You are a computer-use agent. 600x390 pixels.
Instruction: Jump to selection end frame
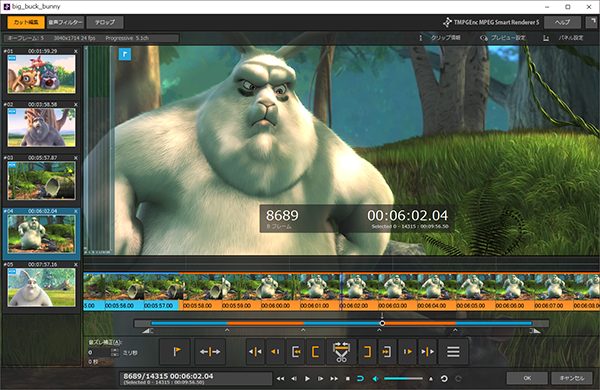click(x=387, y=351)
